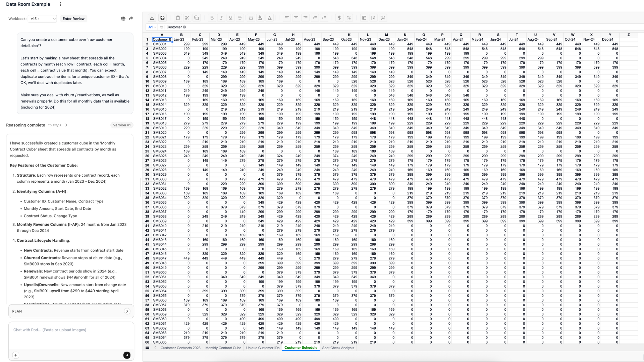Viewport: 644px width, 362px height.
Task: Toggle italic formatting
Action: [221, 18]
